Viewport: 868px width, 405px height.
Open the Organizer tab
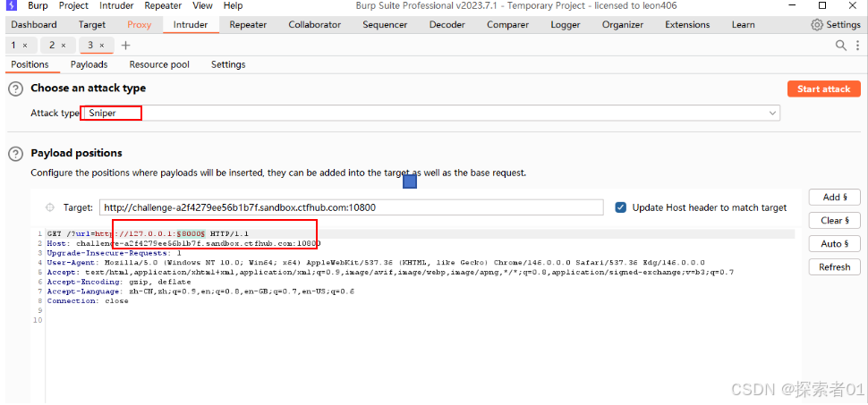tap(623, 25)
